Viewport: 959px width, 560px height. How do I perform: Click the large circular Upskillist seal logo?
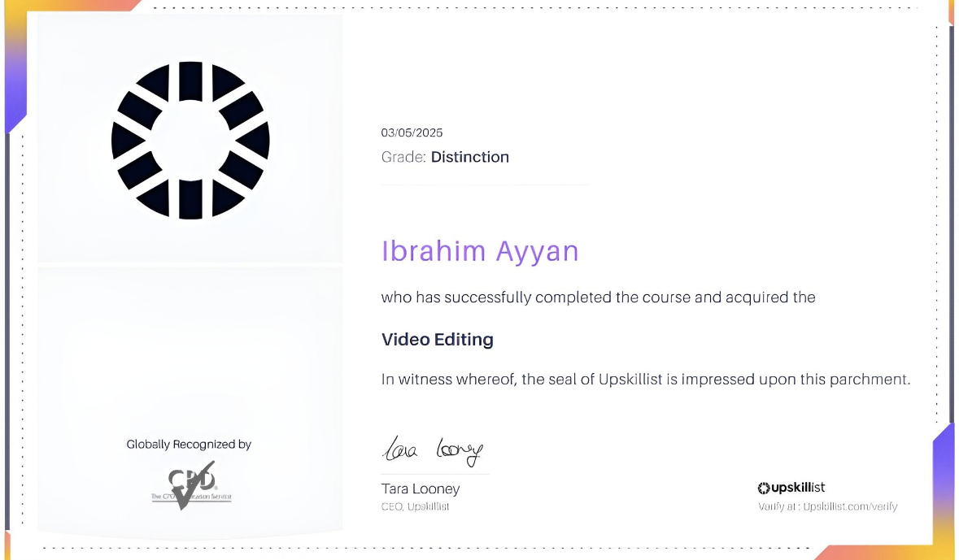point(190,140)
